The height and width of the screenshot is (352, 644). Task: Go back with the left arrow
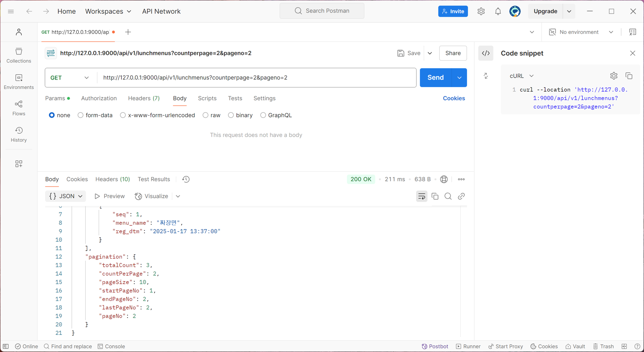coord(29,11)
